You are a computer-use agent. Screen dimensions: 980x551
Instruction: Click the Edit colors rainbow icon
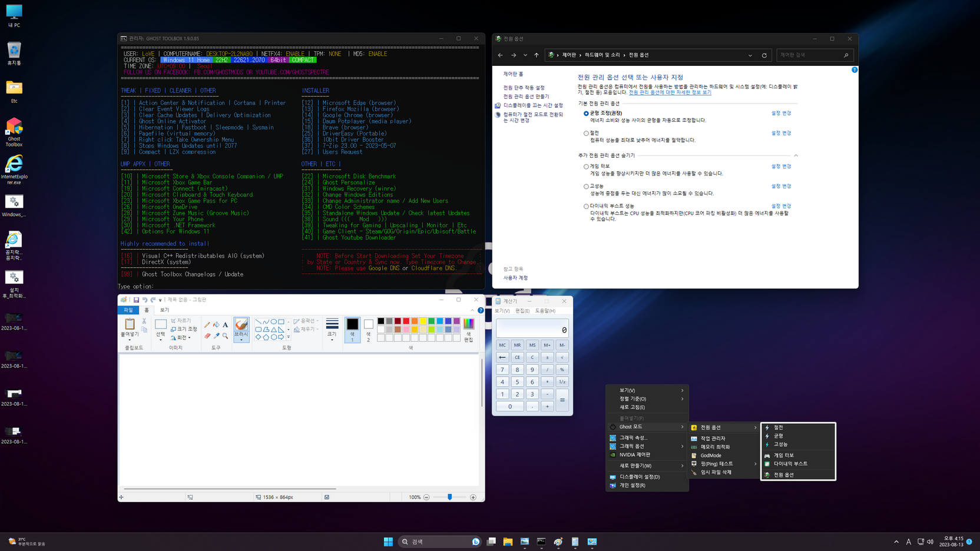coord(469,323)
